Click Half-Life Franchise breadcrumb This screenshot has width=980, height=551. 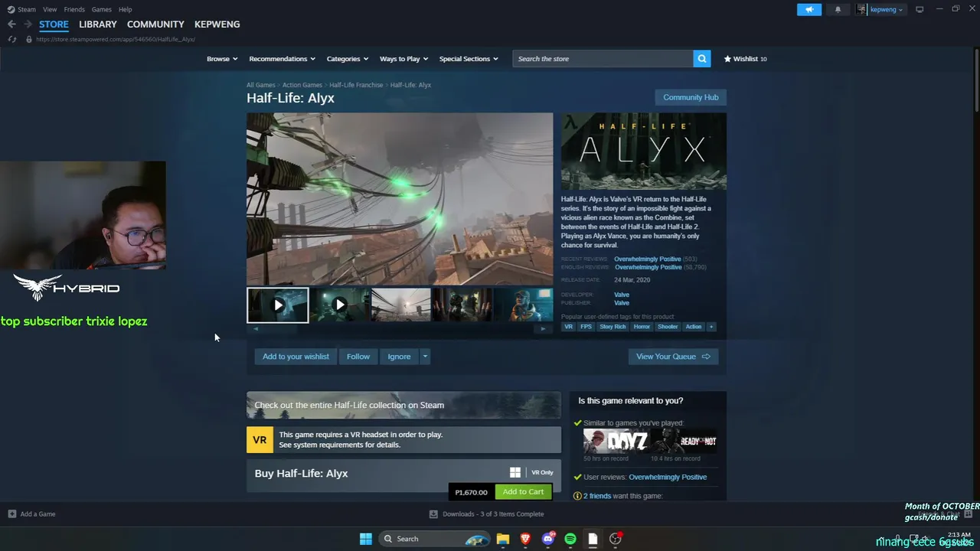(x=356, y=85)
